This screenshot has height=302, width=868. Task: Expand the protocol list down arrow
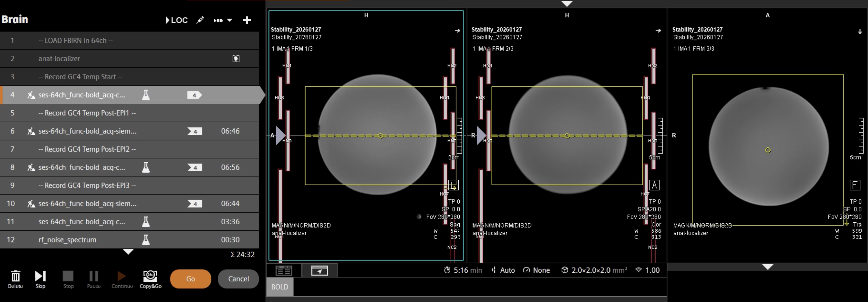128,252
